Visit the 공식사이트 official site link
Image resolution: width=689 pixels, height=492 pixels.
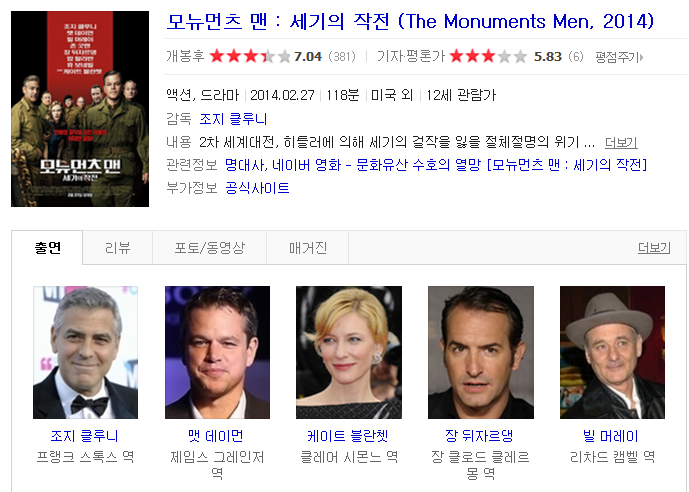pyautogui.click(x=257, y=188)
